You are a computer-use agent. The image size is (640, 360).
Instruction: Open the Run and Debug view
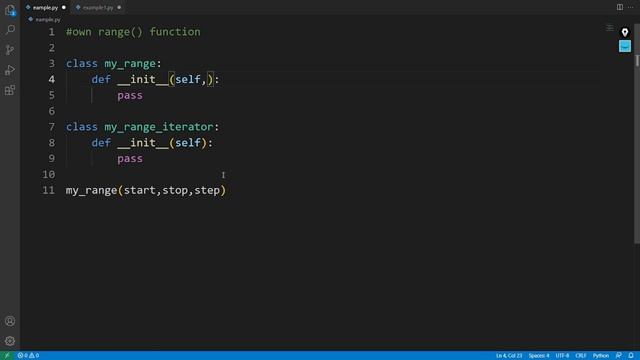click(x=10, y=70)
